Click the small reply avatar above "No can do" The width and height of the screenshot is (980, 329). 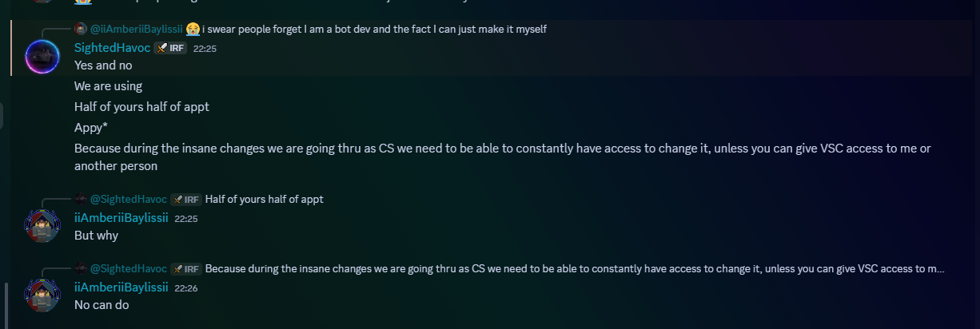(x=80, y=268)
